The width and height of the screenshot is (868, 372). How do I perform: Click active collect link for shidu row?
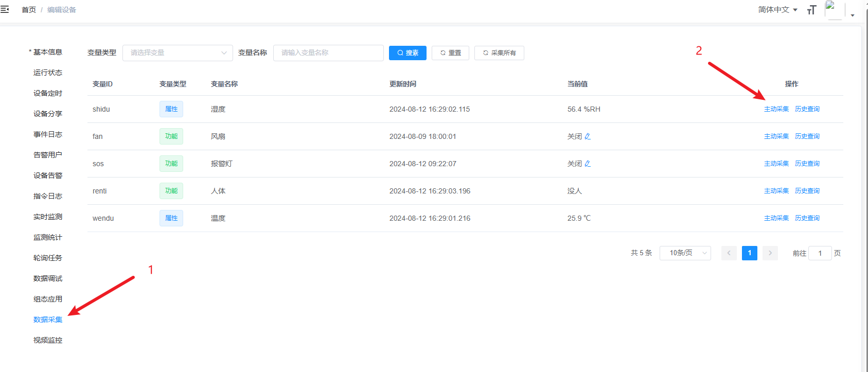click(776, 109)
